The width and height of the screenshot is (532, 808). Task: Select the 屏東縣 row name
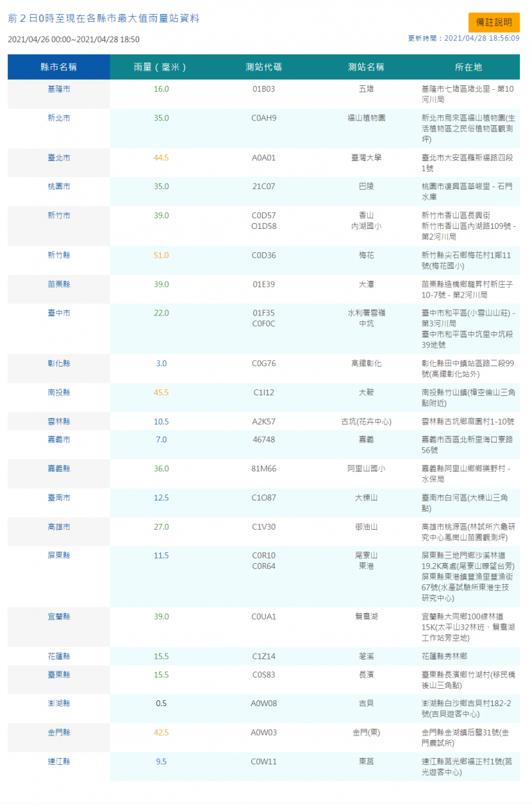59,555
